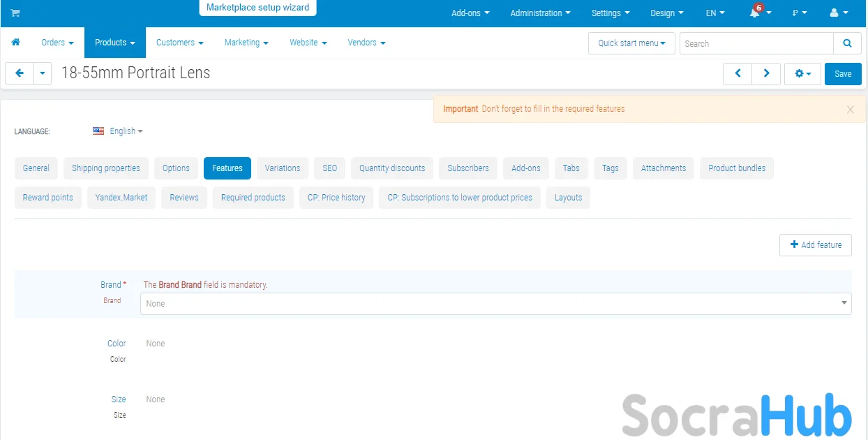The width and height of the screenshot is (868, 440).
Task: Go back using the left arrow button
Action: pyautogui.click(x=20, y=73)
